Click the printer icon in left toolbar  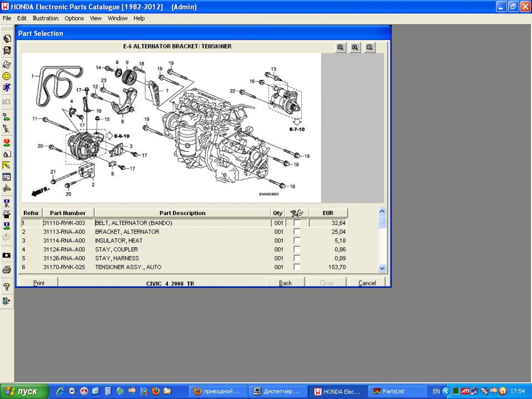[7, 270]
